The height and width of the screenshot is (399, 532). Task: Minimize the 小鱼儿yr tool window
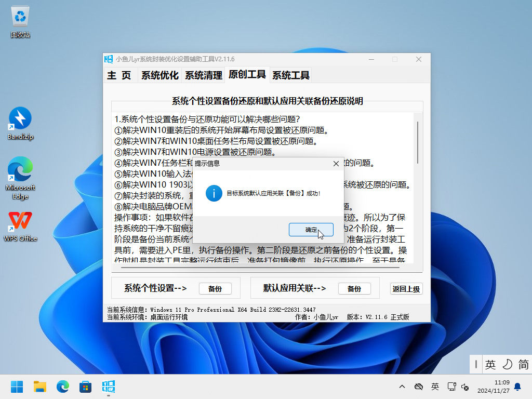[371, 59]
